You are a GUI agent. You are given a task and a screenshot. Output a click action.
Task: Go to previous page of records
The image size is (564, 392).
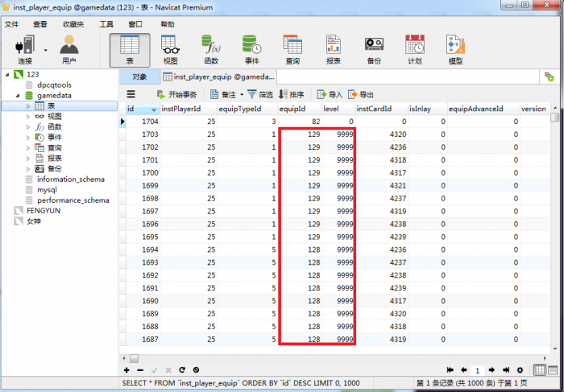pos(463,369)
